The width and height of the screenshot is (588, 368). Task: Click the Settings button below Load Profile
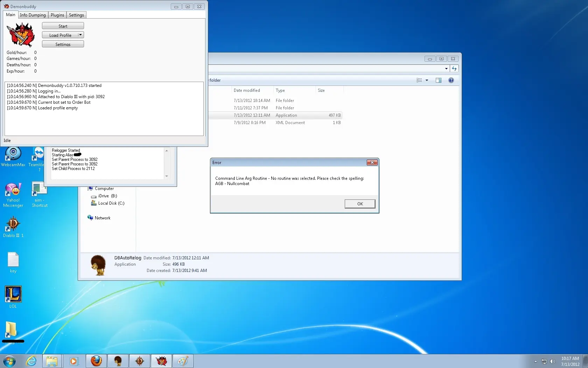pos(63,44)
